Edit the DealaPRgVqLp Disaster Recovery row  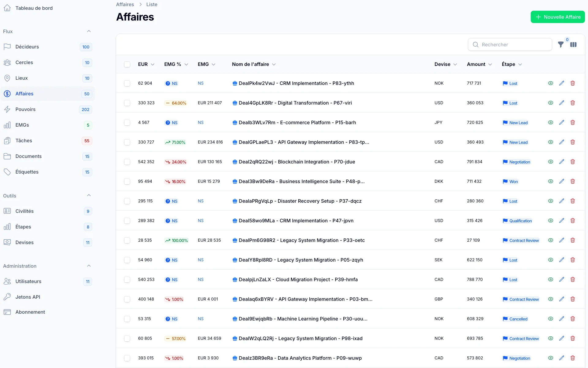pyautogui.click(x=561, y=201)
